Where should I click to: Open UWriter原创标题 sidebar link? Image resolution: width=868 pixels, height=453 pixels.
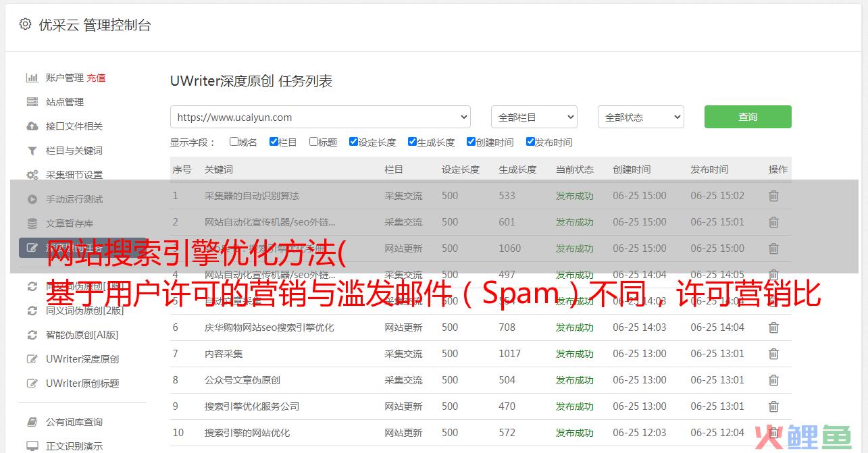pos(82,383)
